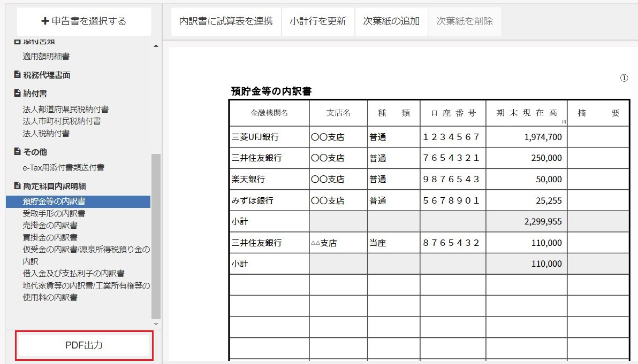The height and width of the screenshot is (364, 638).
Task: Click document icon beside 納付書
Action: (17, 94)
